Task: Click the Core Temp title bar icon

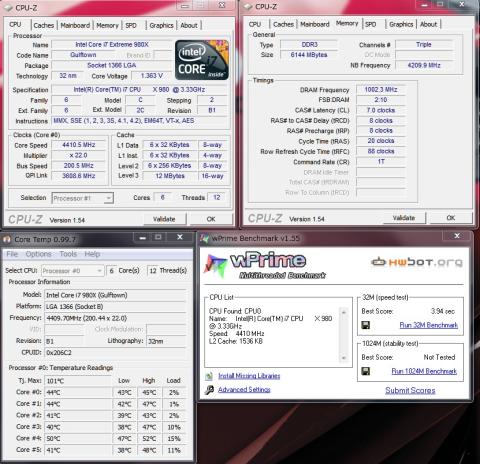Action: point(7,239)
